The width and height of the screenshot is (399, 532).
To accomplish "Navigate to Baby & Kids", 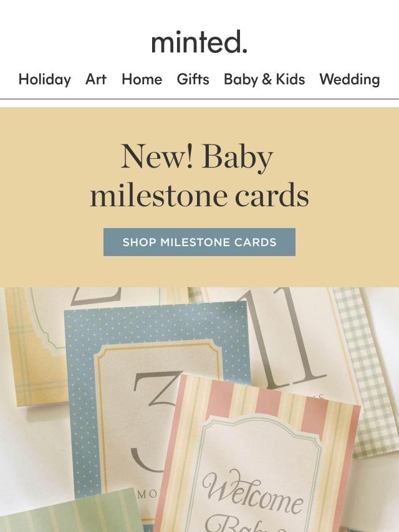I will click(x=264, y=79).
